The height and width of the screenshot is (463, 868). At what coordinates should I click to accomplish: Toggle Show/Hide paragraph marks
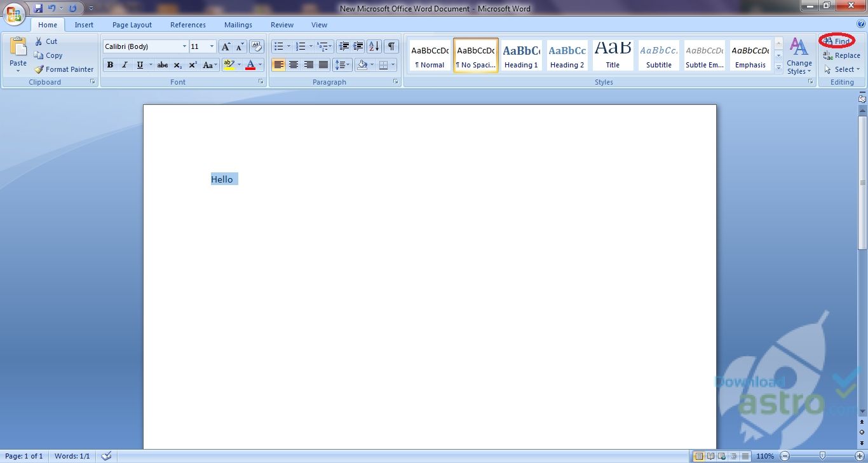pyautogui.click(x=391, y=46)
